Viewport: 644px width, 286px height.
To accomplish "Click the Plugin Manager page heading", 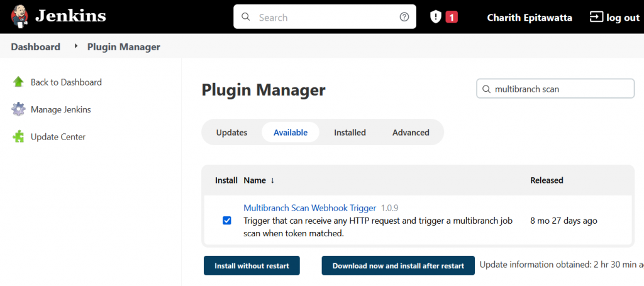I will pos(264,90).
